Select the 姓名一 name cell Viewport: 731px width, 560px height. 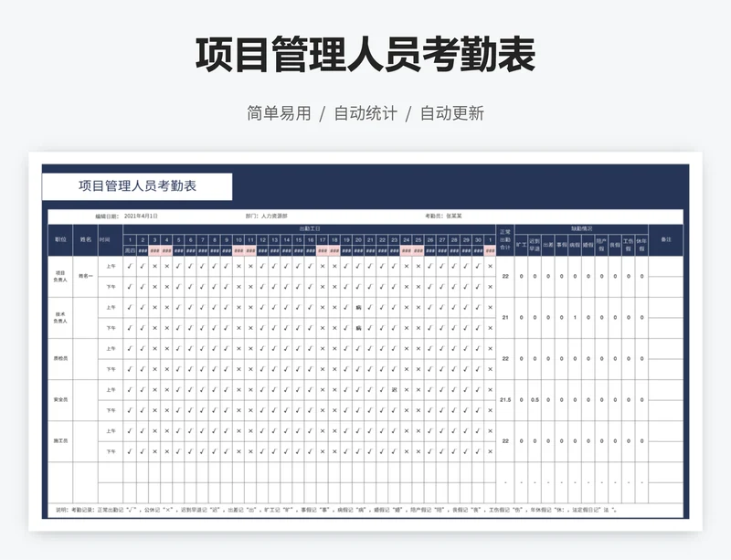click(x=85, y=277)
